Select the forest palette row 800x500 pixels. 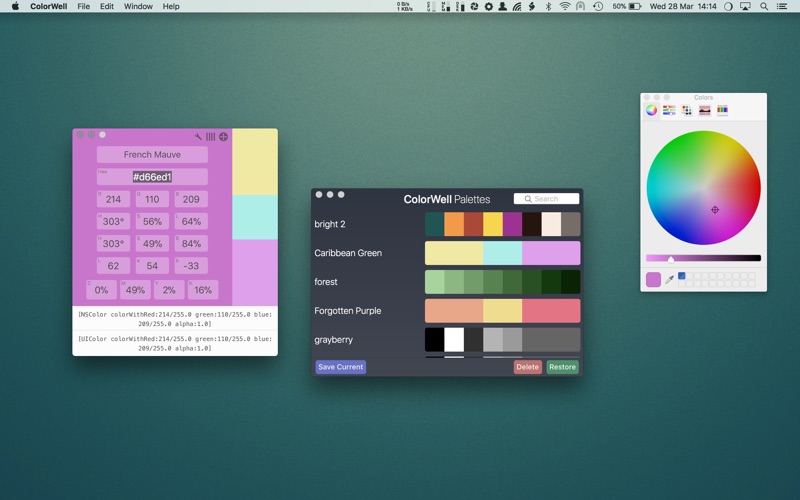pos(447,282)
